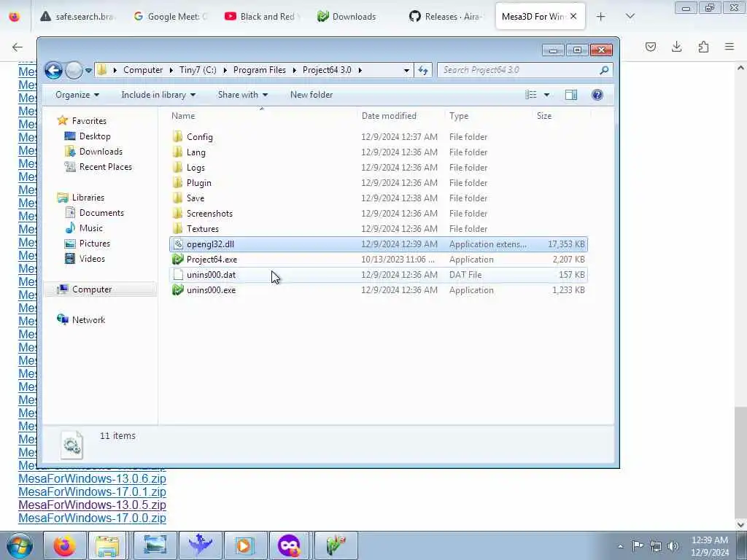Select the Config folder
Screen dimensions: 747x560
tap(379, 137)
